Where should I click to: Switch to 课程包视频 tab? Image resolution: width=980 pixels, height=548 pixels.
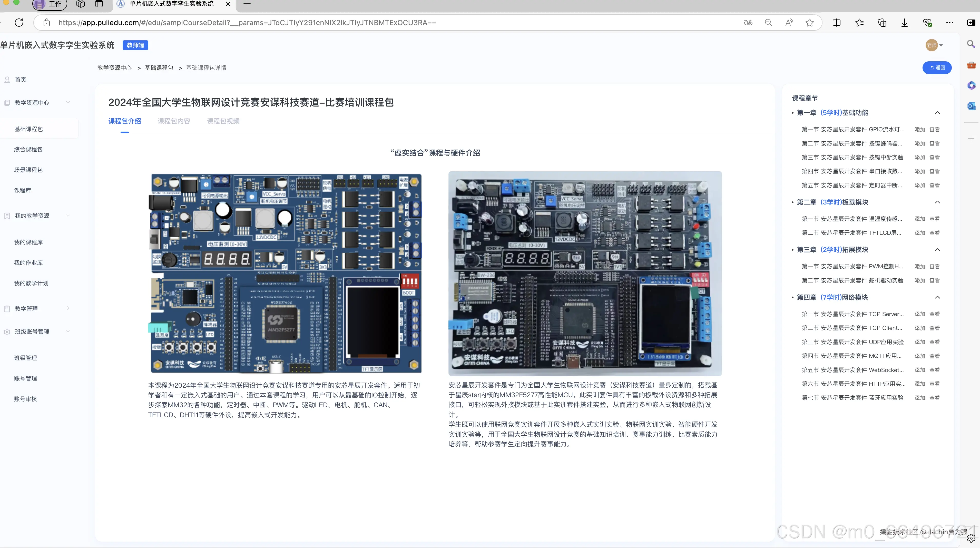223,121
